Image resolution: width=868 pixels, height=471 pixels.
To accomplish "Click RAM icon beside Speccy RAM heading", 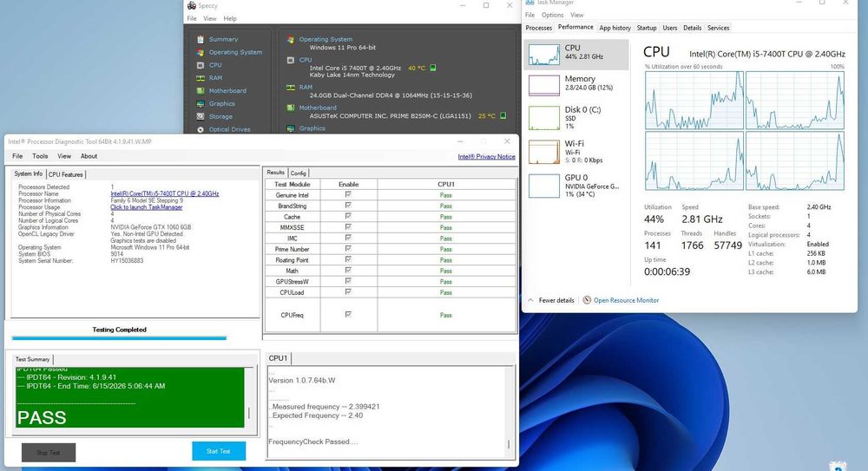I will pyautogui.click(x=291, y=88).
